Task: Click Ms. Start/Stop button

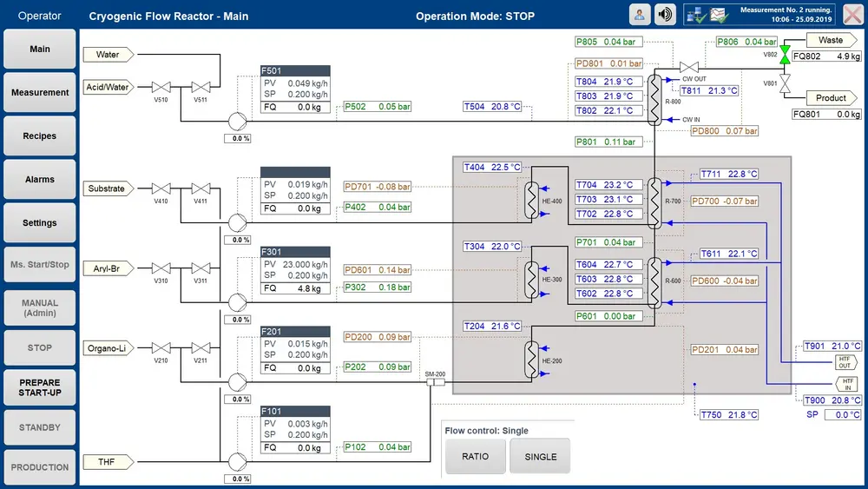Action: [40, 265]
